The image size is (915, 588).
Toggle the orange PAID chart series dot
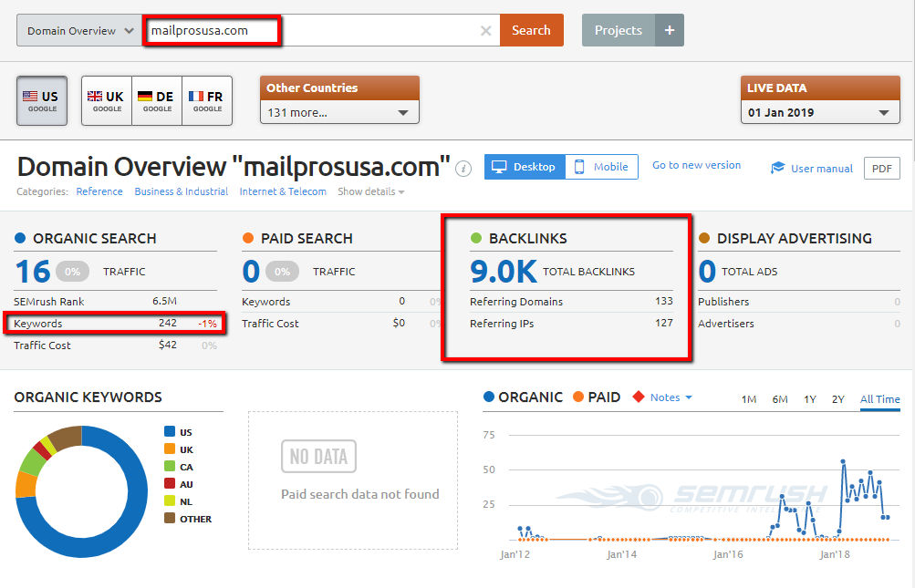coord(578,397)
